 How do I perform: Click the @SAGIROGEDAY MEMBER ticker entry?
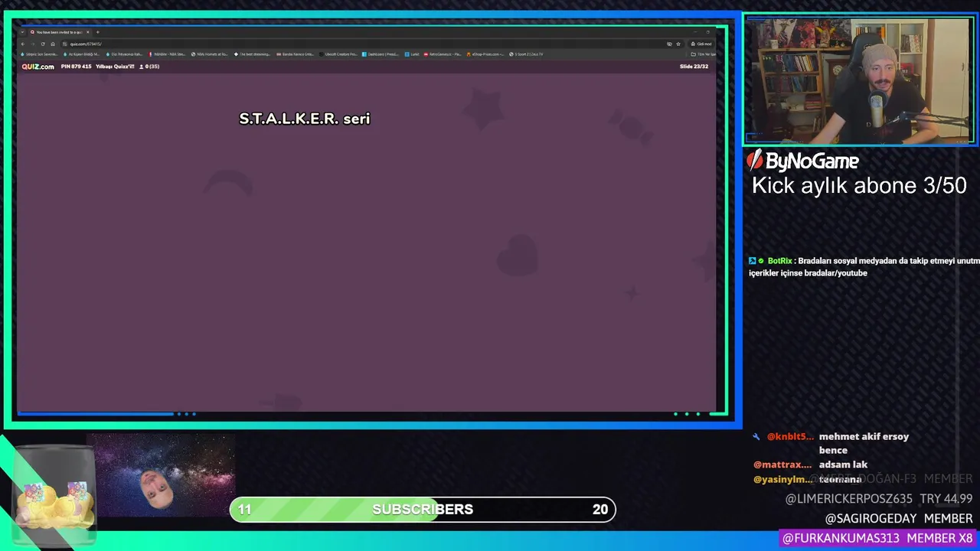[x=899, y=519]
